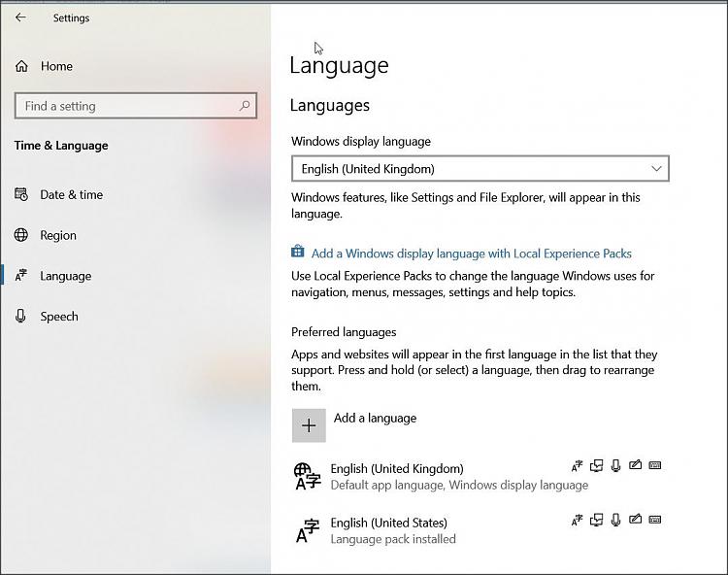This screenshot has width=728, height=575.
Task: Click 'Default app language, Windows display language' text
Action: [459, 485]
